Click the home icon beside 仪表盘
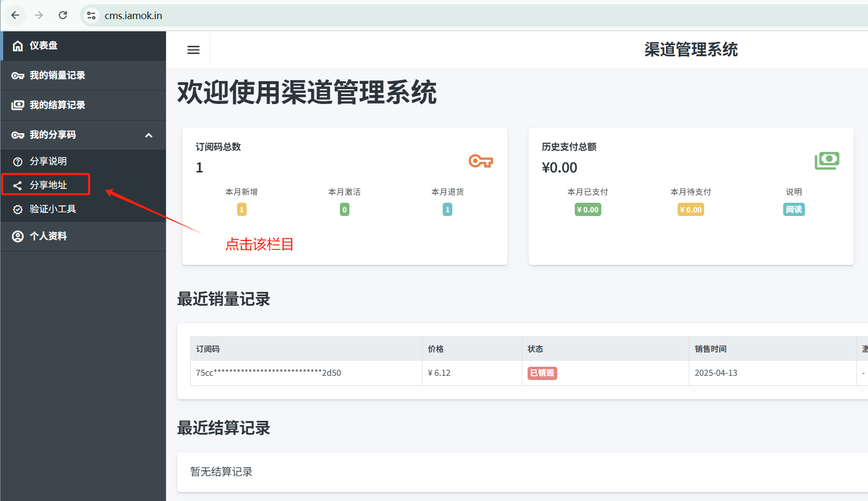The image size is (868, 501). point(17,46)
